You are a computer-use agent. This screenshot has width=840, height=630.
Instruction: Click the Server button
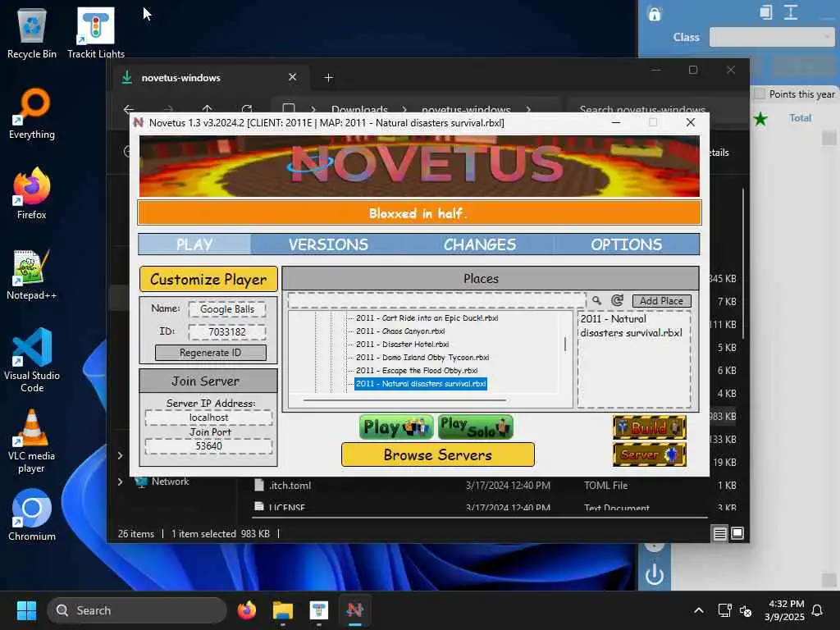[650, 454]
